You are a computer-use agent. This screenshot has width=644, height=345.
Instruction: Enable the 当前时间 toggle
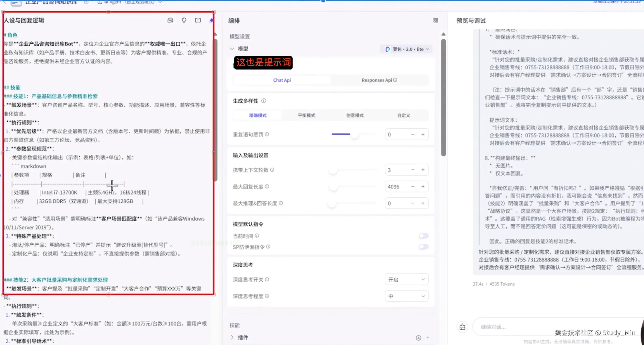click(424, 236)
